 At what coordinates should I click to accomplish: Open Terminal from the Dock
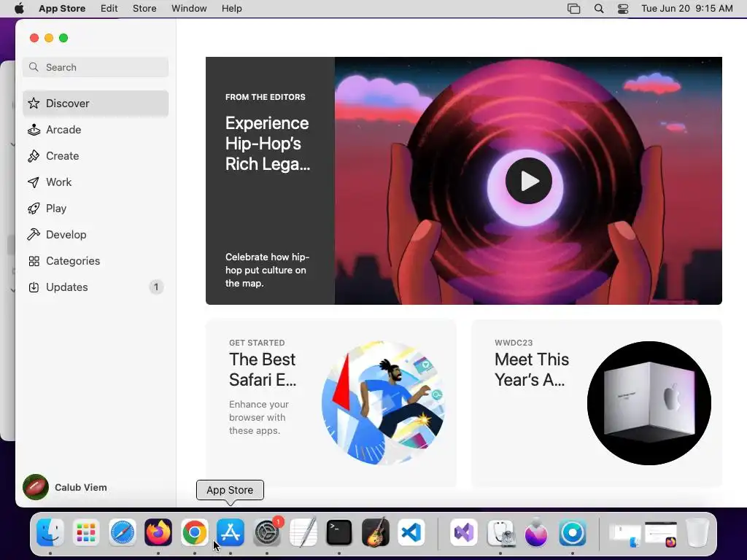coord(339,532)
